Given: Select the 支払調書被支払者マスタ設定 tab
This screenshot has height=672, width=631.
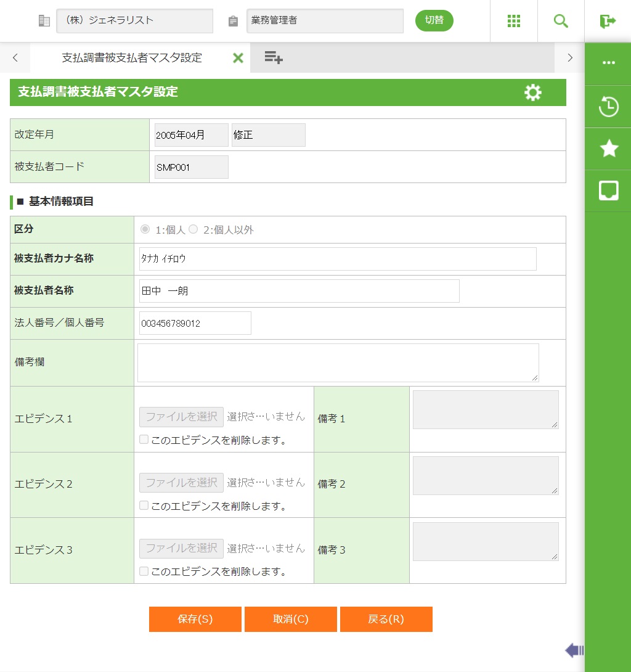Looking at the screenshot, I should [x=132, y=58].
